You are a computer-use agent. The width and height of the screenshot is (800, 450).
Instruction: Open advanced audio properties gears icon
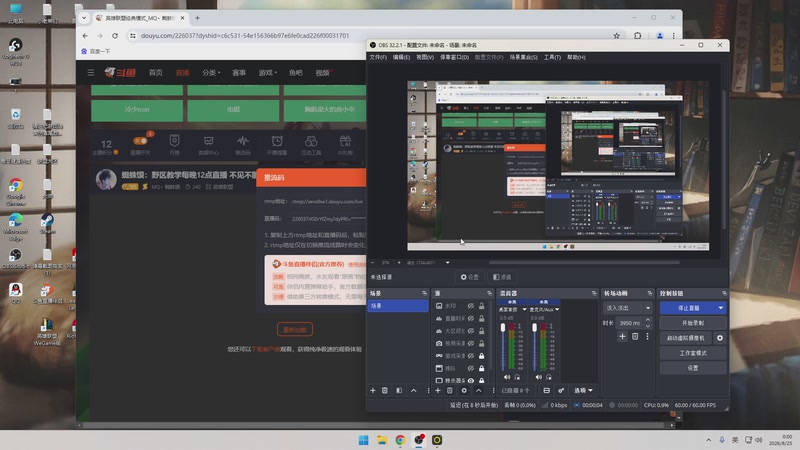pyautogui.click(x=561, y=390)
